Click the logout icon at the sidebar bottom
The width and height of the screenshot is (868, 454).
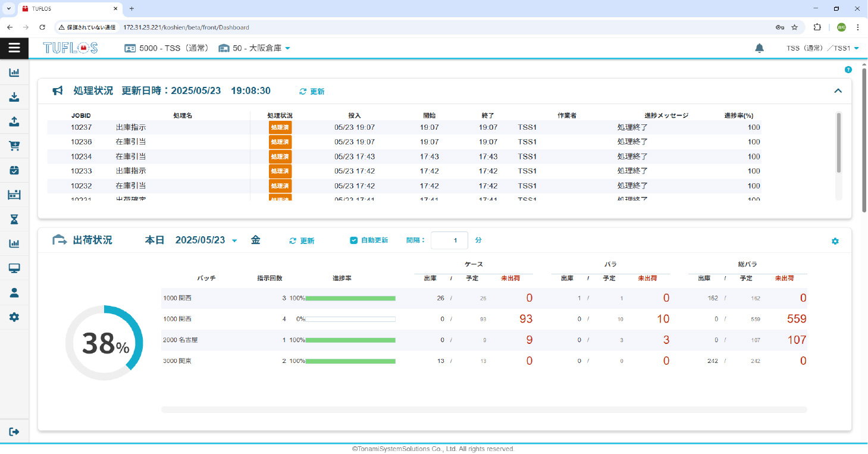(x=14, y=431)
